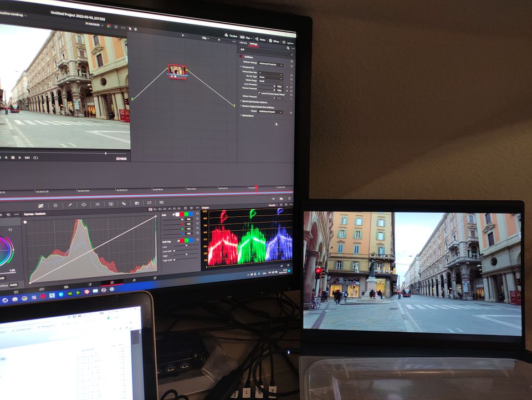Open the Settings tab in the effects panel
The width and height of the screenshot is (532, 400).
(253, 43)
